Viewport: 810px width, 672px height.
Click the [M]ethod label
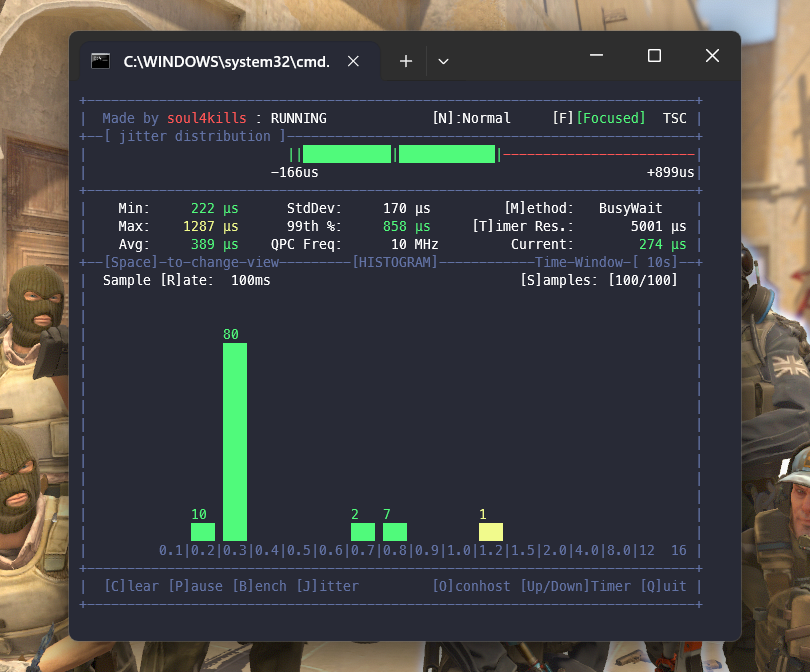(539, 208)
